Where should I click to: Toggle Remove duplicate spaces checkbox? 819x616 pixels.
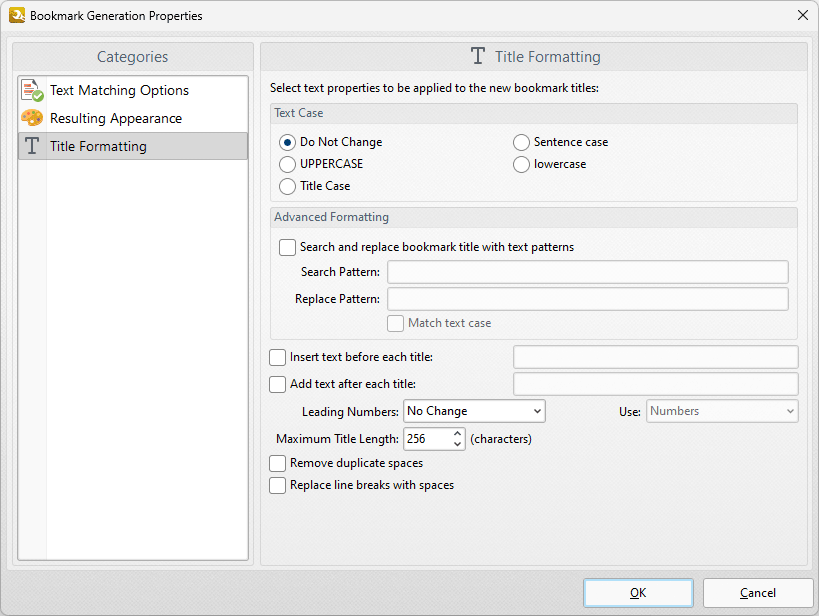click(x=277, y=463)
